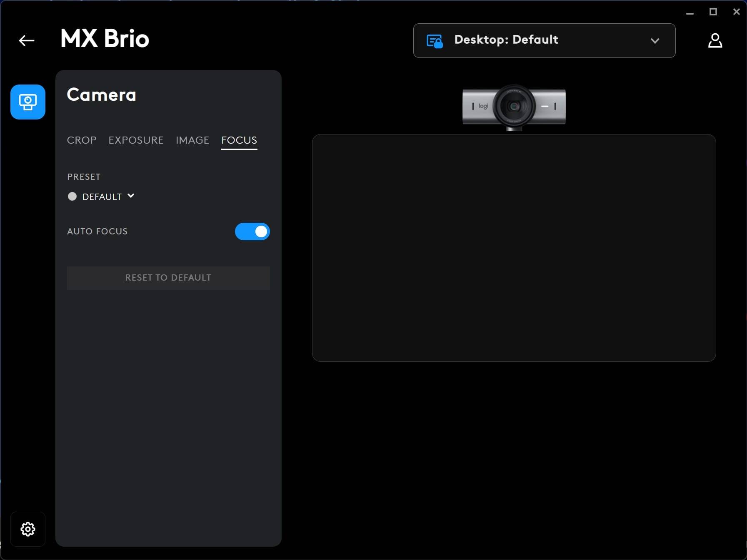The image size is (747, 560).
Task: Disable the Auto Focus toggle
Action: tap(252, 231)
